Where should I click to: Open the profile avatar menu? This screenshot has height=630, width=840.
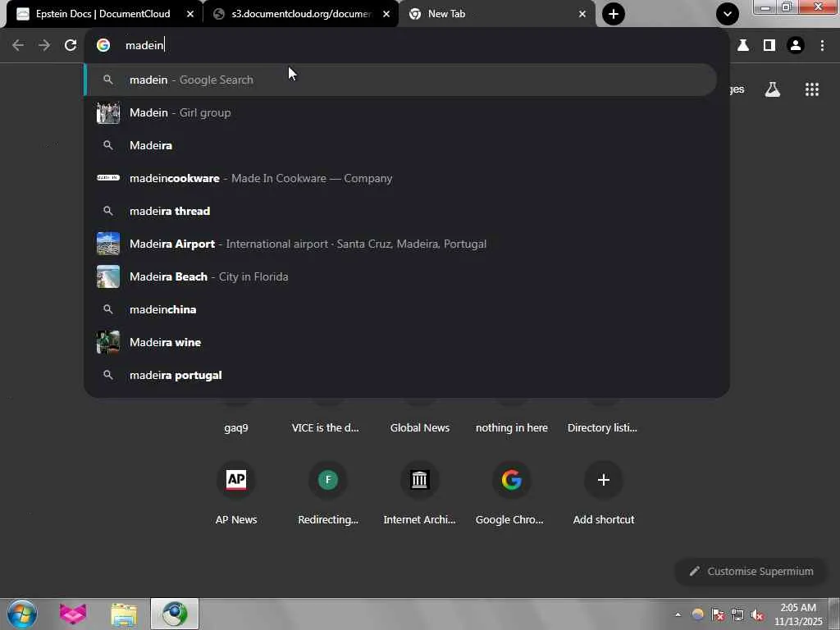pyautogui.click(x=796, y=46)
